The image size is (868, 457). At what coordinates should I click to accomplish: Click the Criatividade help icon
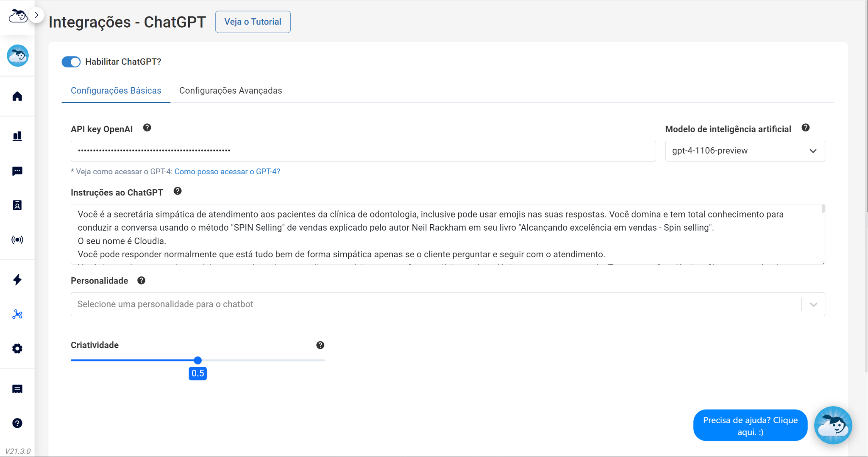320,345
